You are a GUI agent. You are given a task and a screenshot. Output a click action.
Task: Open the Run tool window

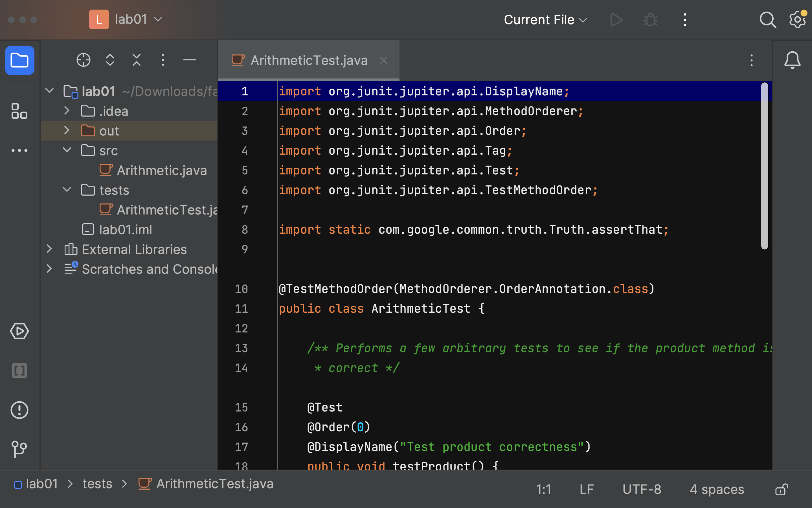coord(19,331)
